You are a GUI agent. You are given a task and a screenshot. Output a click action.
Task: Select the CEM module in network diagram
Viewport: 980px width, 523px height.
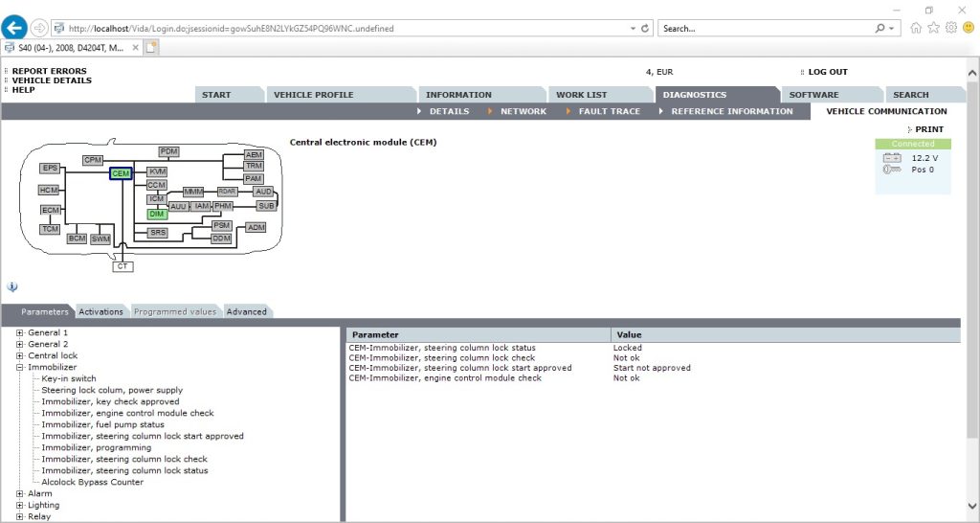click(x=121, y=173)
